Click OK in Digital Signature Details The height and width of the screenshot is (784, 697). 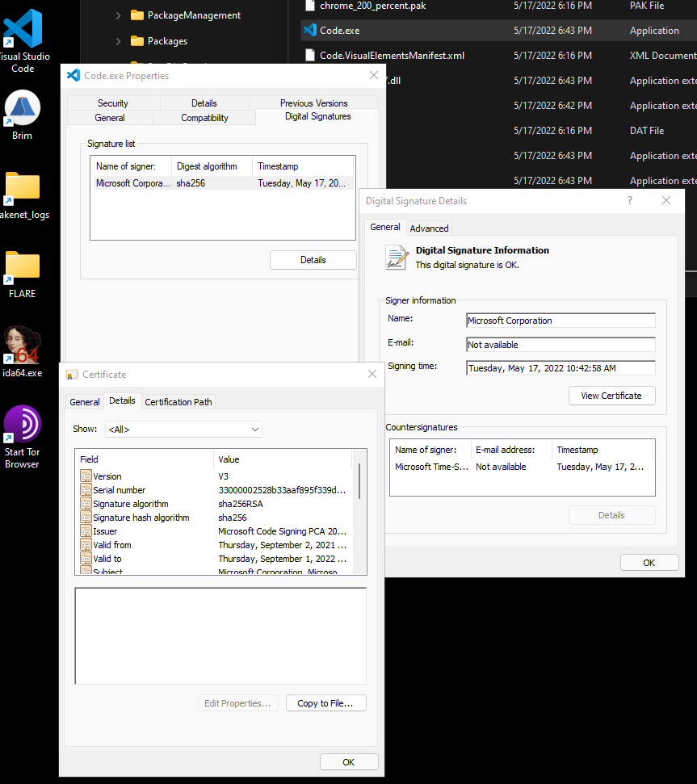coord(649,563)
